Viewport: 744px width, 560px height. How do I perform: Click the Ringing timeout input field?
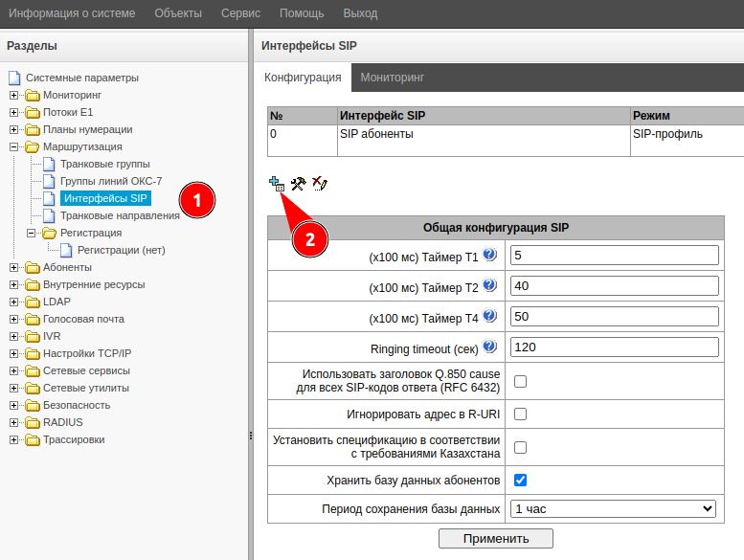point(614,347)
